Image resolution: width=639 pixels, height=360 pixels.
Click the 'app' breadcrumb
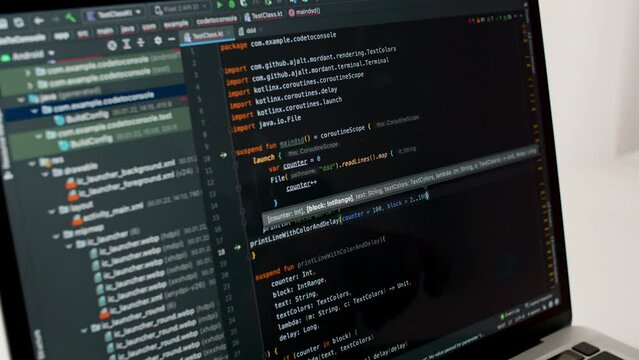click(61, 36)
